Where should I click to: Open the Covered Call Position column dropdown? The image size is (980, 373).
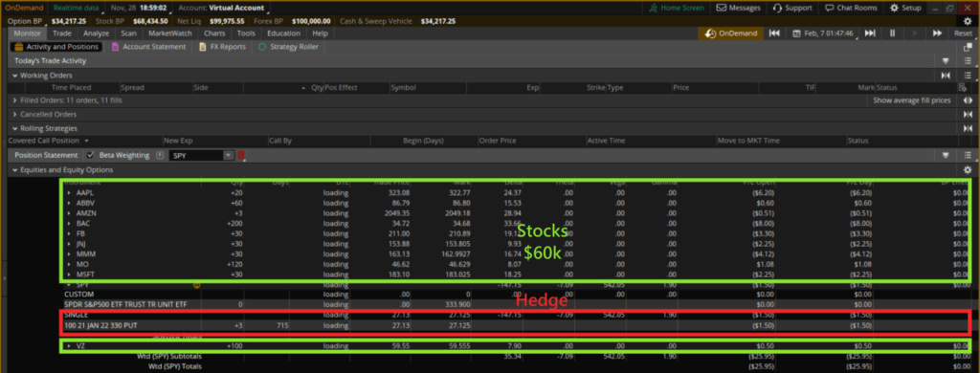point(86,141)
